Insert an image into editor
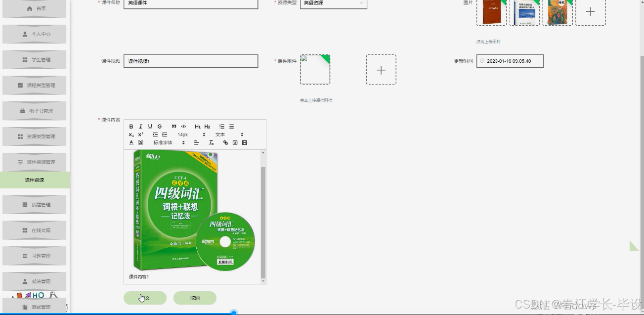644x315 pixels. 235,142
